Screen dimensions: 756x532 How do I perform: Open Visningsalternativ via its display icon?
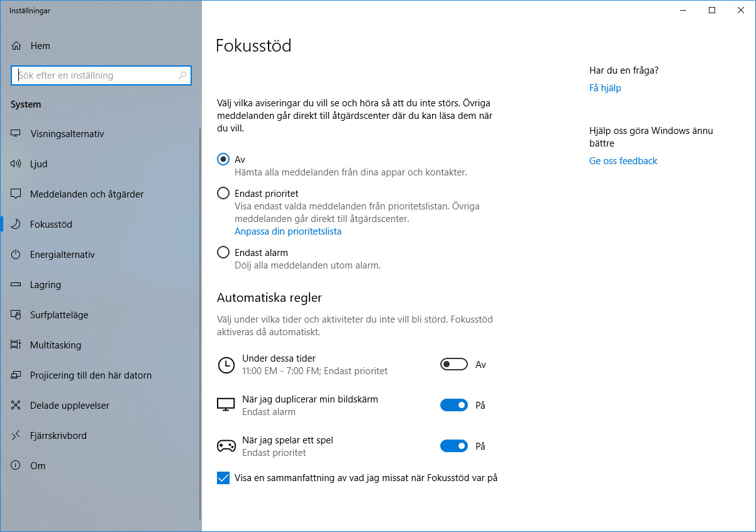click(x=15, y=133)
